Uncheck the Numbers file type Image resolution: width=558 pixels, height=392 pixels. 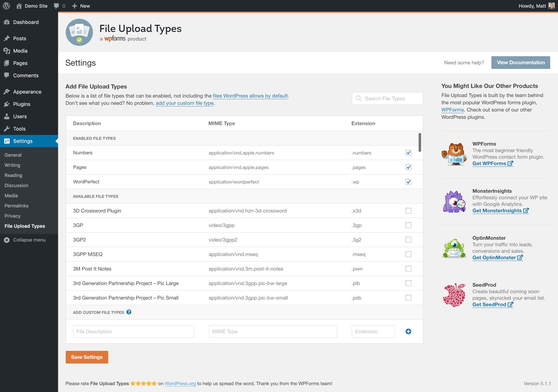pos(408,153)
